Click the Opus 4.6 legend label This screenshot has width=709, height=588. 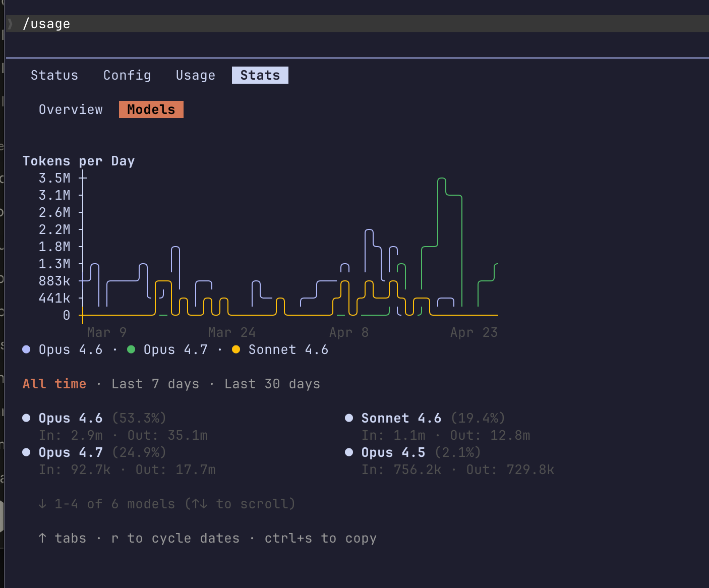[71, 349]
